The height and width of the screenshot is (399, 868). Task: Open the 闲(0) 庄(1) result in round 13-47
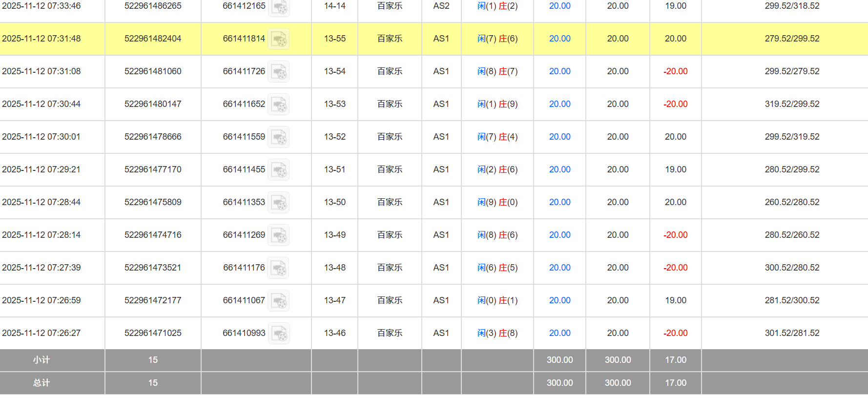pos(497,300)
